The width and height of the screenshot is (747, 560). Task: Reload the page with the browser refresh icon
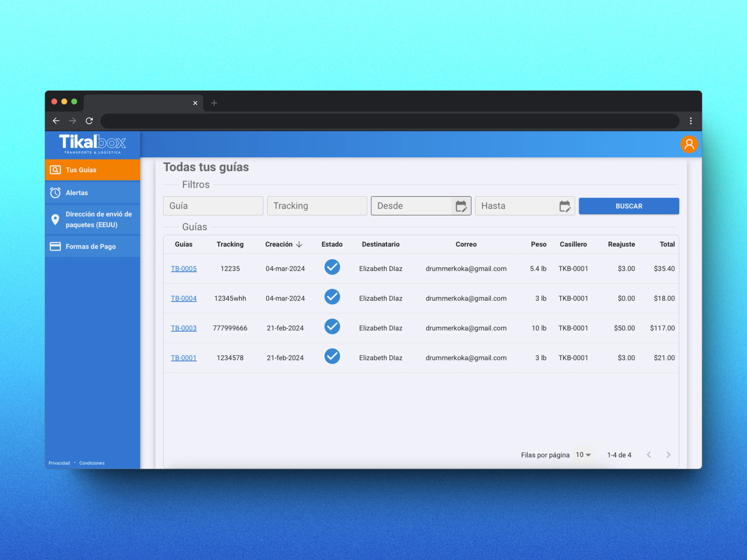click(89, 121)
